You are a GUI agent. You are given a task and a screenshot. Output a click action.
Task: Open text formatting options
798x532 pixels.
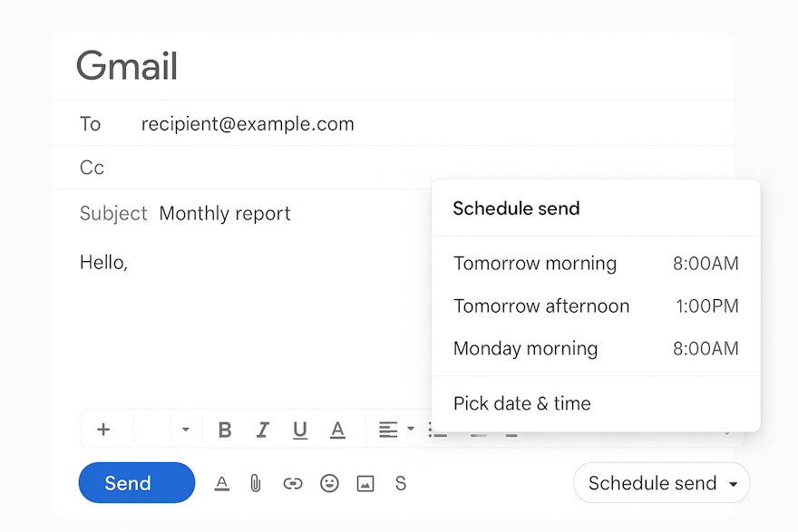222,483
